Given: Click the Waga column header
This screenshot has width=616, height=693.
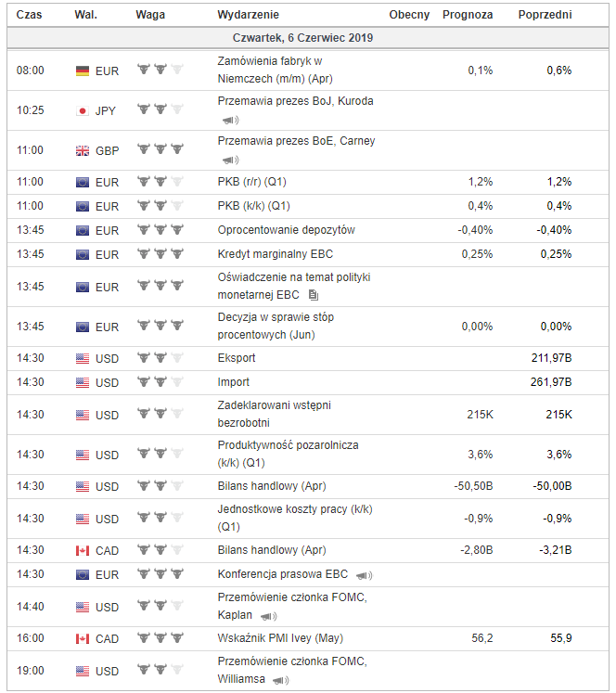Looking at the screenshot, I should pos(151,15).
